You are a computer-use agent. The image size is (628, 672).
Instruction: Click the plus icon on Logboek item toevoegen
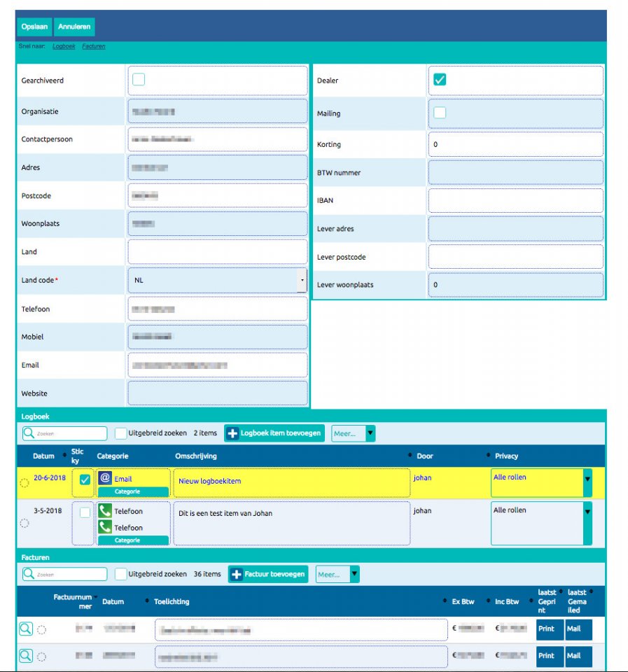(x=232, y=433)
